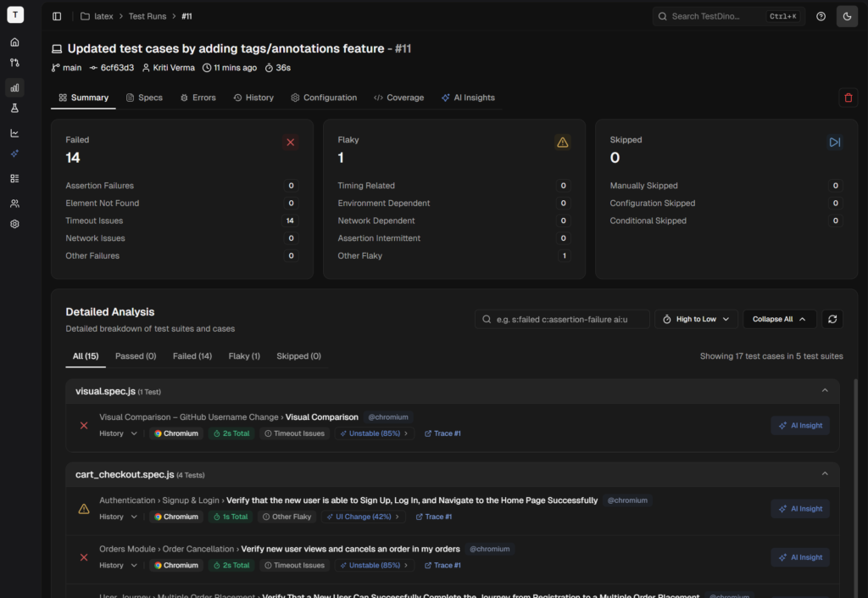Click the test case filter search field

click(563, 319)
